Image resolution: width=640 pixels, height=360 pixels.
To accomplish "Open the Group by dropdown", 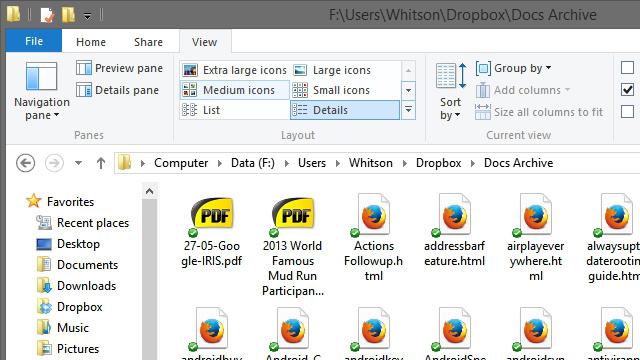I will (513, 68).
